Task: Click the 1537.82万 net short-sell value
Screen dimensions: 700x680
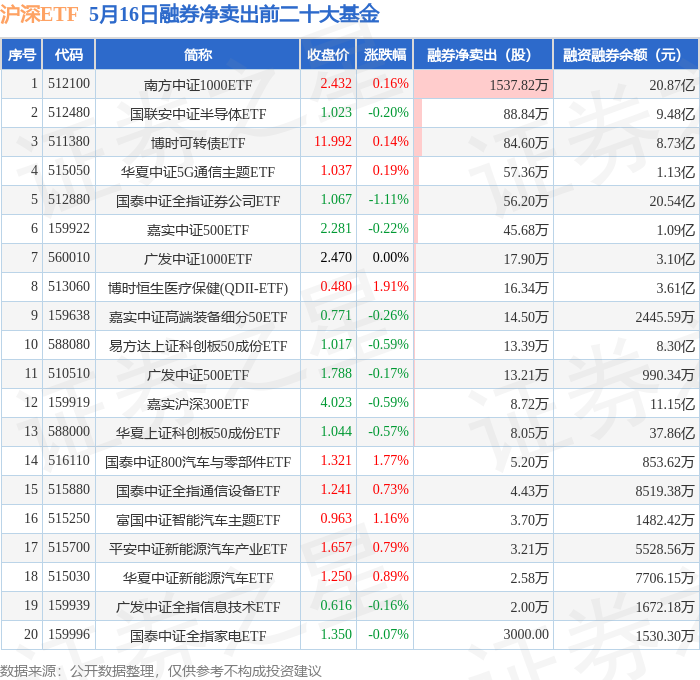Action: point(518,85)
